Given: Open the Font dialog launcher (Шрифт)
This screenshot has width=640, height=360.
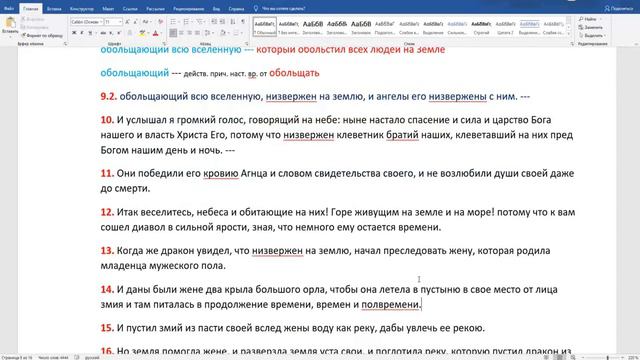Looking at the screenshot, I should [164, 44].
